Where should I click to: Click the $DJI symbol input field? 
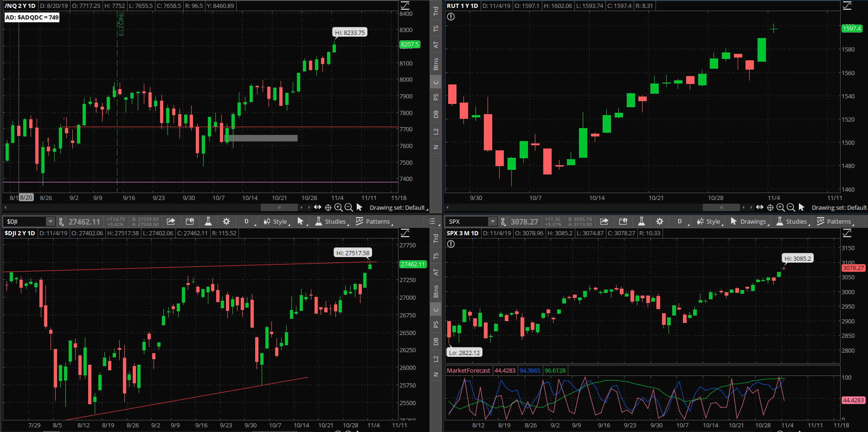[x=25, y=221]
